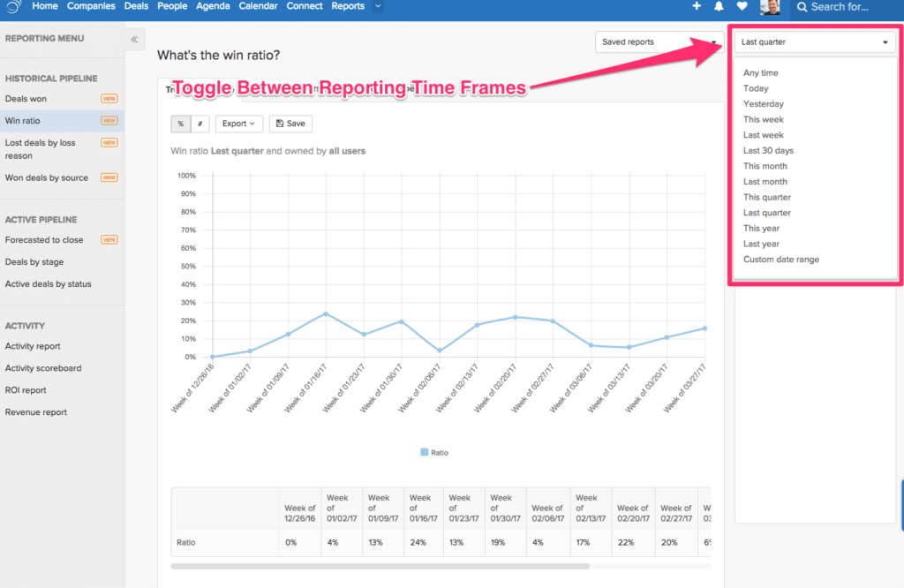Viewport: 904px width, 588px height.
Task: Open the Export dropdown
Action: point(238,124)
